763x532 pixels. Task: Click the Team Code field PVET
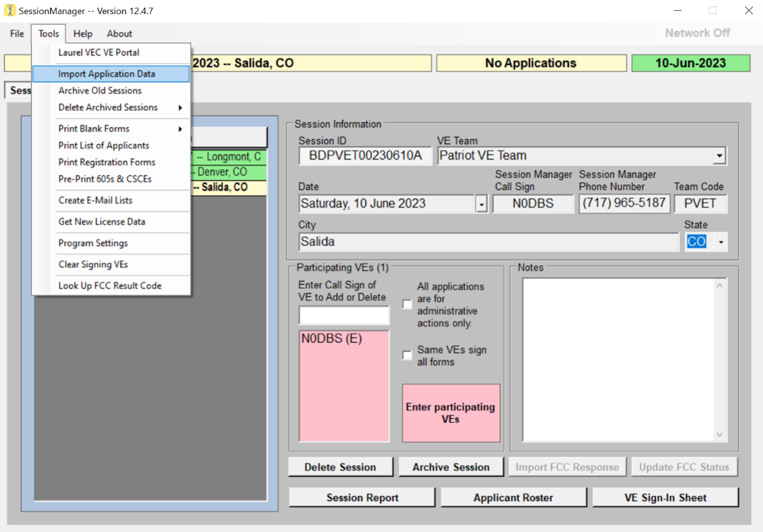click(701, 204)
